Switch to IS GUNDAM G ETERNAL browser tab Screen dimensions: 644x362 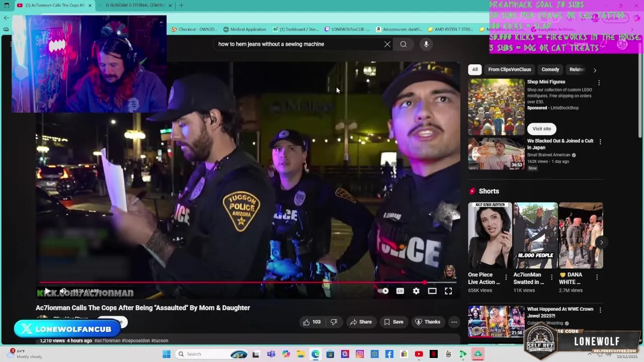click(134, 5)
